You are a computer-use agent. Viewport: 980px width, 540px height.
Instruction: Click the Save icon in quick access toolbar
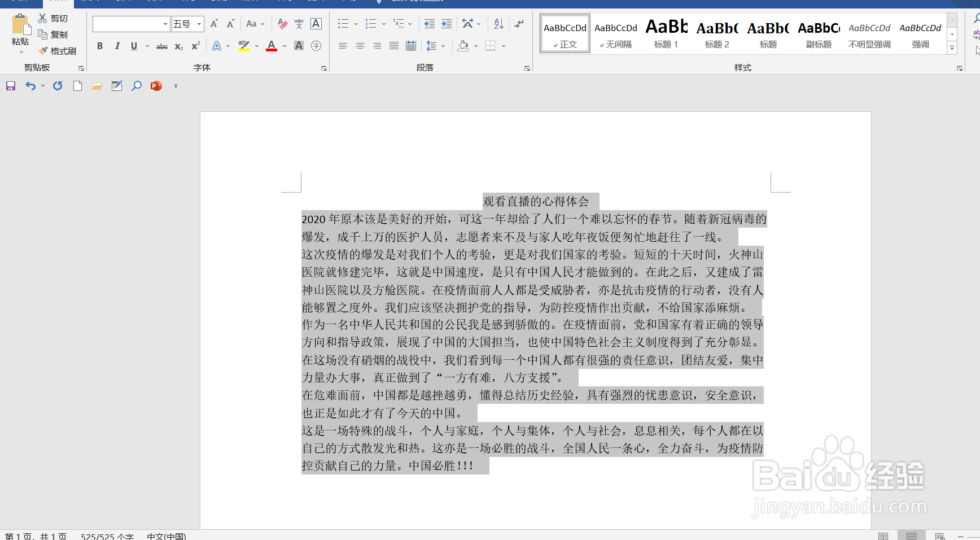[x=11, y=86]
